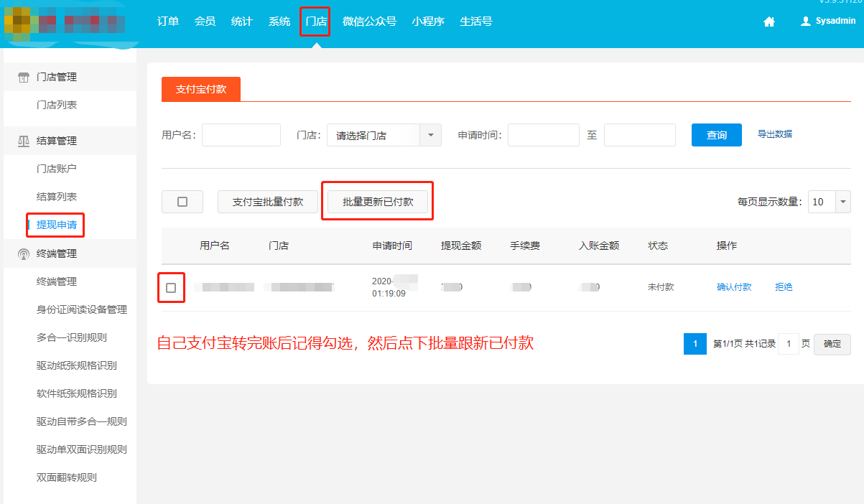
Task: Check the withdrawal request row checkbox
Action: pyautogui.click(x=171, y=287)
